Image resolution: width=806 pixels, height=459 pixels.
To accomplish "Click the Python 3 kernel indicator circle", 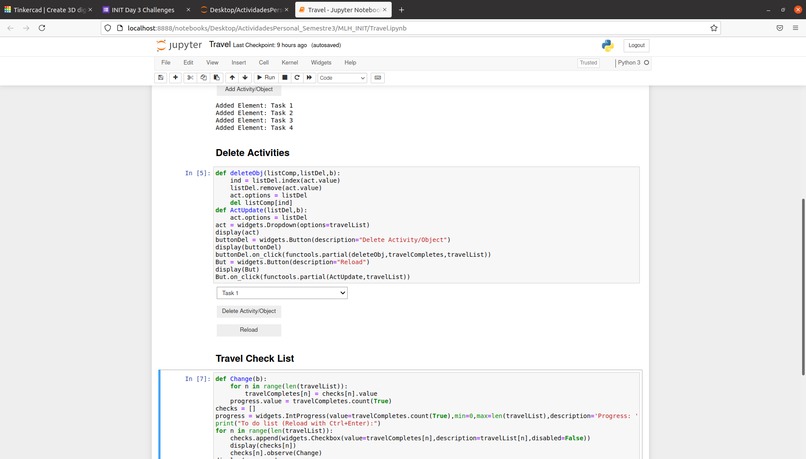I will pos(647,63).
